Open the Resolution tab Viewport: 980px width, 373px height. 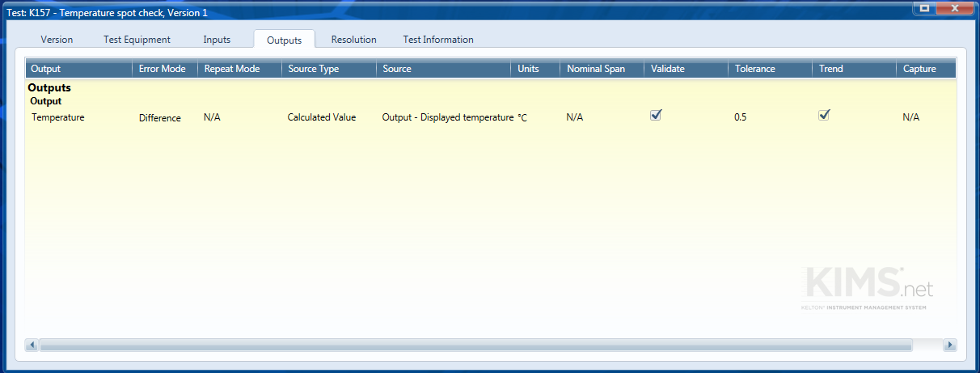353,40
